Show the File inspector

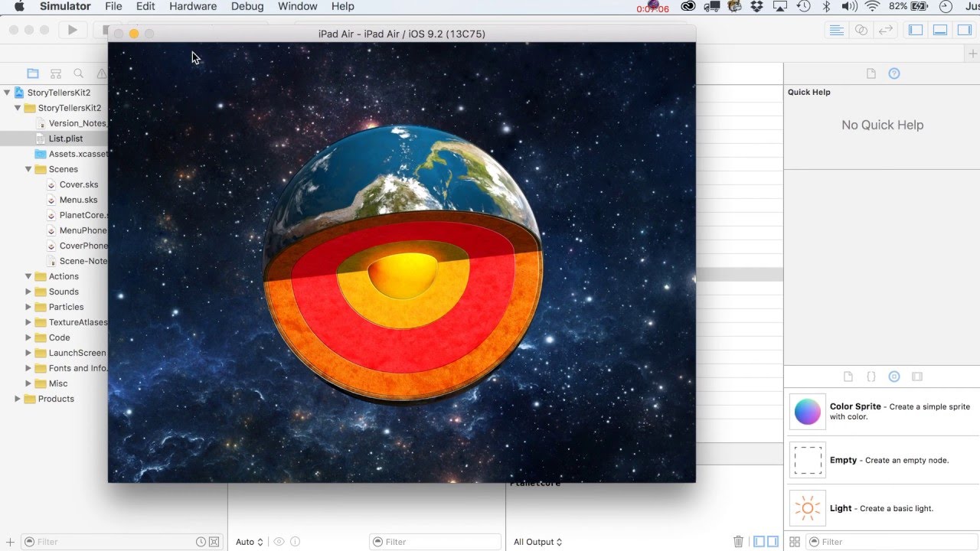pos(871,73)
